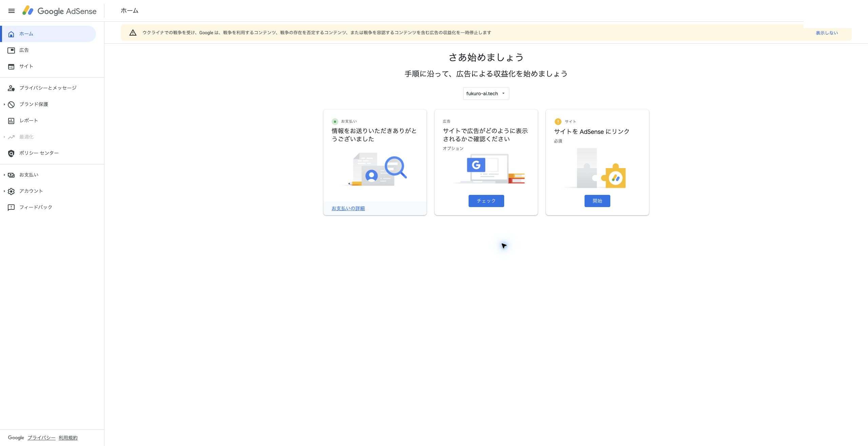The image size is (868, 446).
Task: Open the hamburger main menu
Action: 11,11
